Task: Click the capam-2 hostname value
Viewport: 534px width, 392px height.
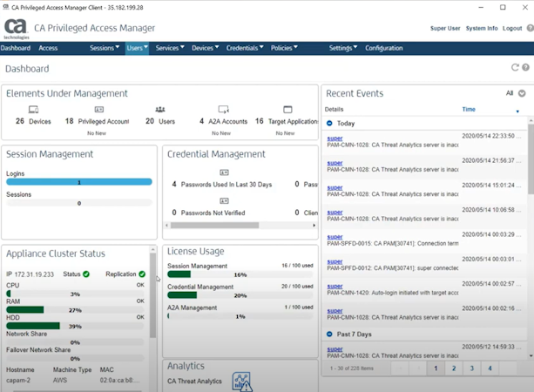Action: 18,381
